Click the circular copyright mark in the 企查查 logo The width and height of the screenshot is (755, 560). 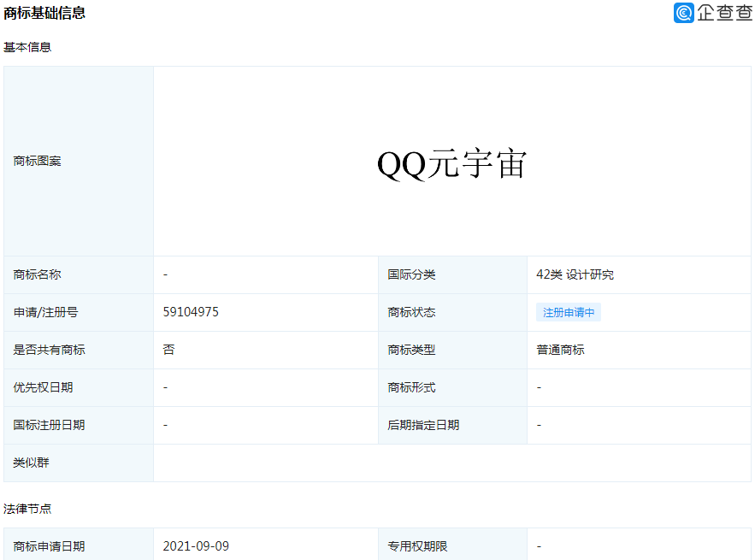[x=682, y=14]
